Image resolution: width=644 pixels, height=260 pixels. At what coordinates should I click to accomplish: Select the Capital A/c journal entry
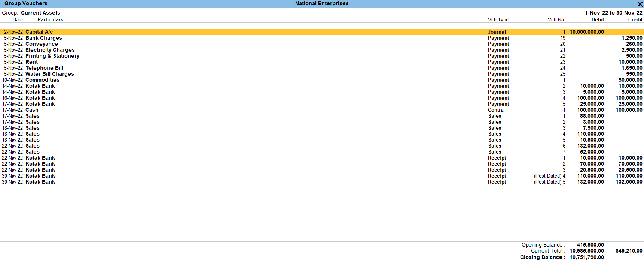tap(322, 32)
